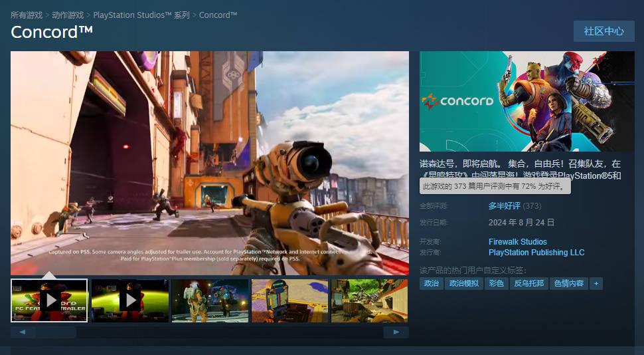Image resolution: width=644 pixels, height=355 pixels.
Task: Open developer Firewalk Studios link
Action: pyautogui.click(x=517, y=242)
